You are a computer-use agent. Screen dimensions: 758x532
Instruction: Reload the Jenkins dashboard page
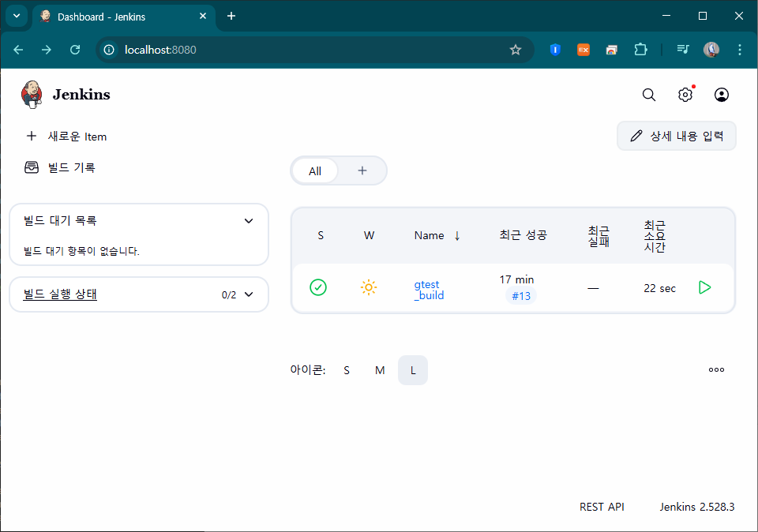point(75,50)
